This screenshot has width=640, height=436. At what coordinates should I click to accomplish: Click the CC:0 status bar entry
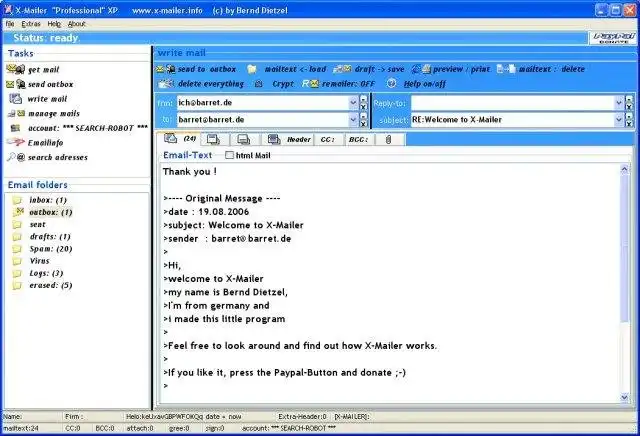73,428
